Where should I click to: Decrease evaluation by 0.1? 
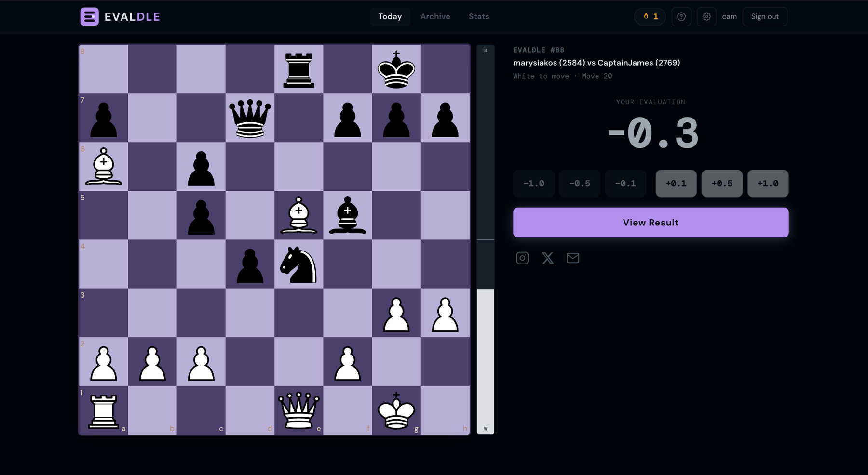click(625, 184)
